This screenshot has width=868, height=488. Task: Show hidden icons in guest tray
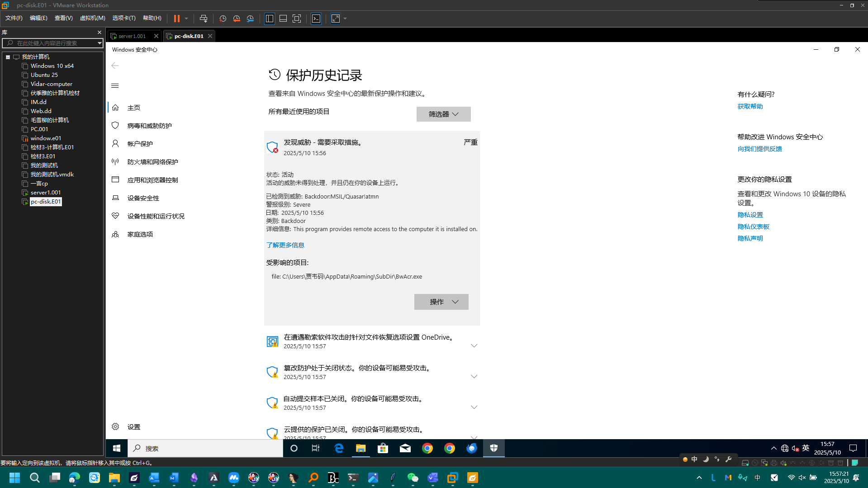(773, 448)
